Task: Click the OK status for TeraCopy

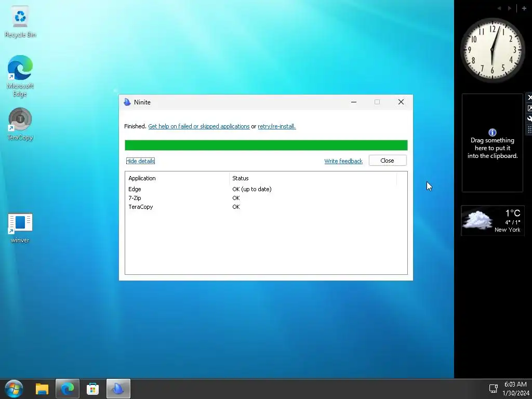Action: [236, 207]
